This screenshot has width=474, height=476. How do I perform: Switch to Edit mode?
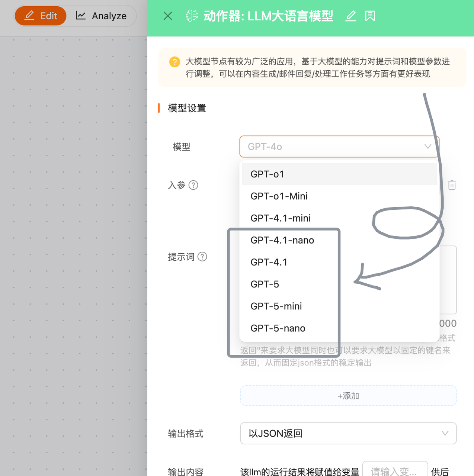(x=41, y=16)
